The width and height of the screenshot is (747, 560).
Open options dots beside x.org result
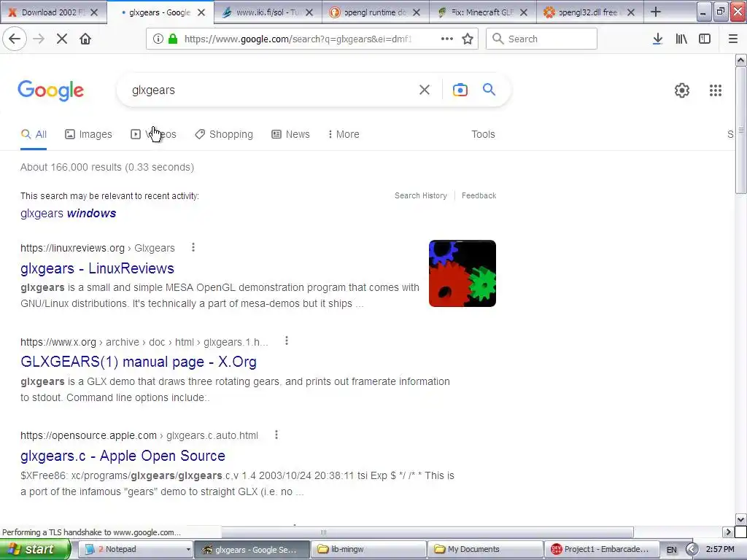pos(286,341)
